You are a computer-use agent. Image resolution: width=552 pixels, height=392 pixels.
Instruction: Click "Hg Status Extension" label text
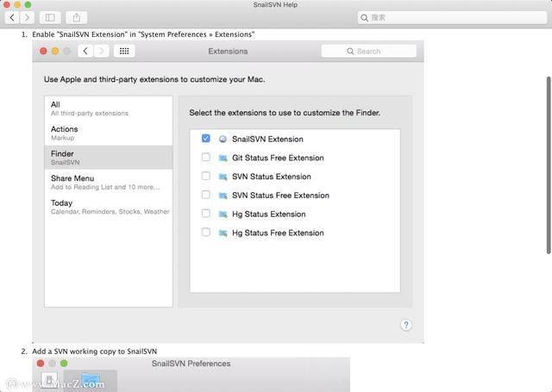tap(268, 215)
